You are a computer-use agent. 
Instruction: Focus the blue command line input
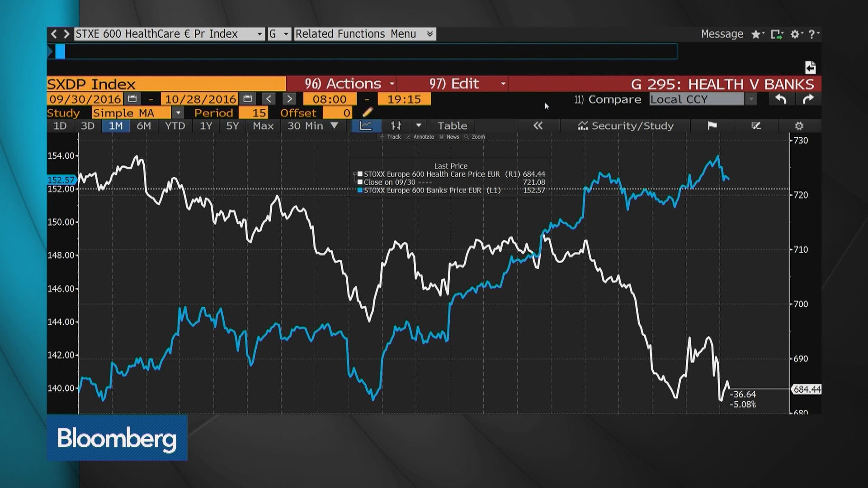(x=366, y=52)
